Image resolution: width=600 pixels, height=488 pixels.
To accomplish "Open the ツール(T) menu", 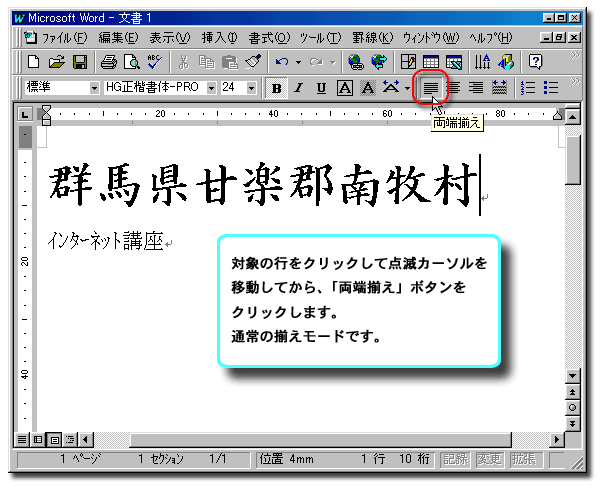I will click(x=320, y=38).
